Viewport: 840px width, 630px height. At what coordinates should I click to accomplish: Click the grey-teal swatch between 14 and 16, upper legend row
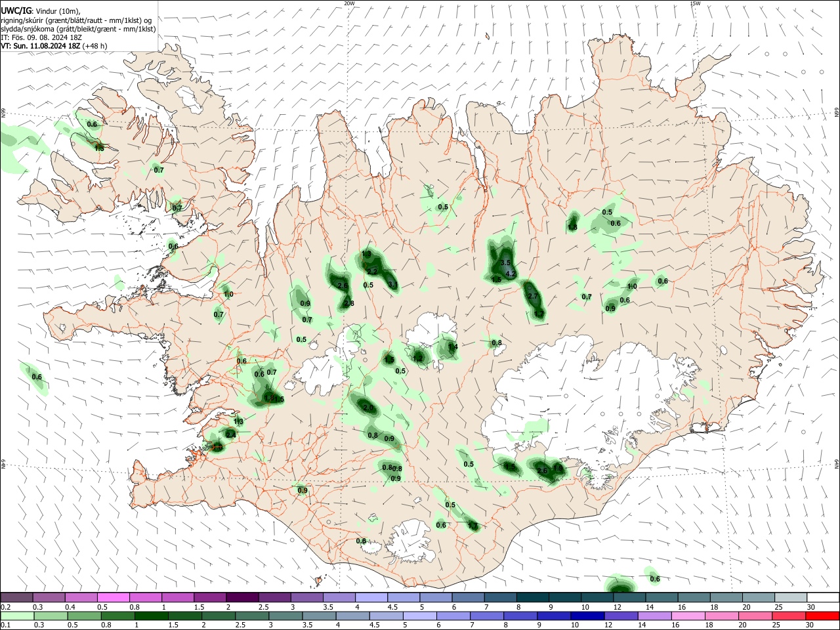coord(662,598)
